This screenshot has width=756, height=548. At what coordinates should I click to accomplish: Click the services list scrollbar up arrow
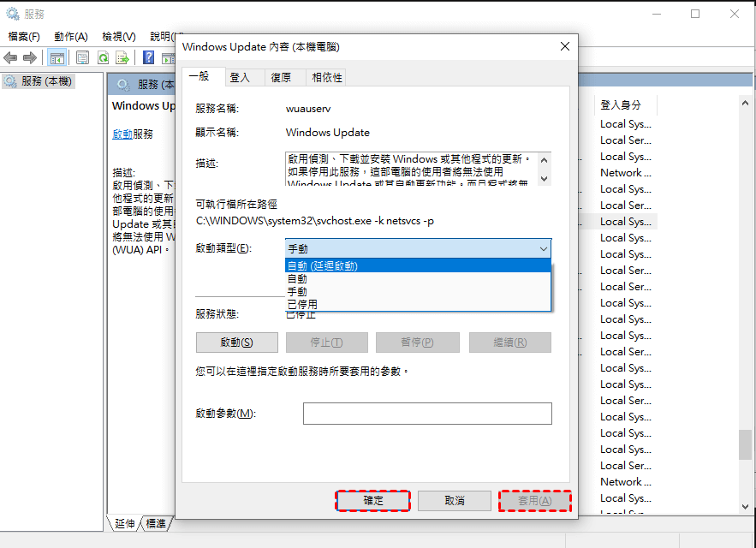pyautogui.click(x=745, y=103)
